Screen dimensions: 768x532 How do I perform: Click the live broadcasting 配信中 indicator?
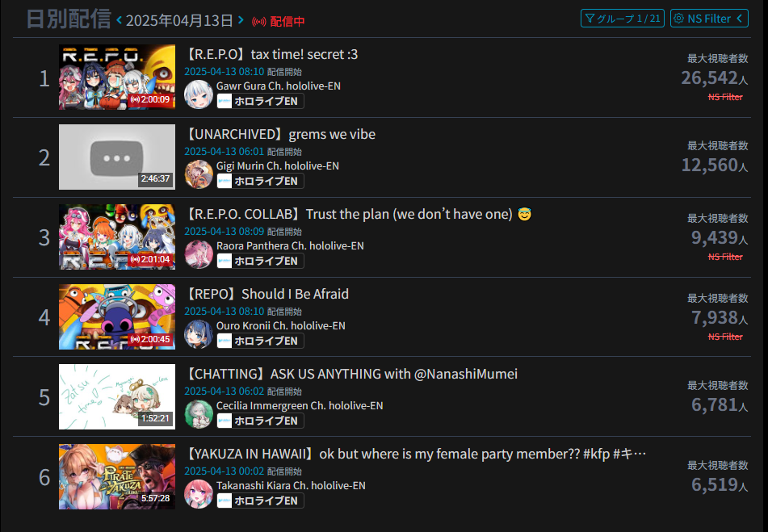coord(278,22)
